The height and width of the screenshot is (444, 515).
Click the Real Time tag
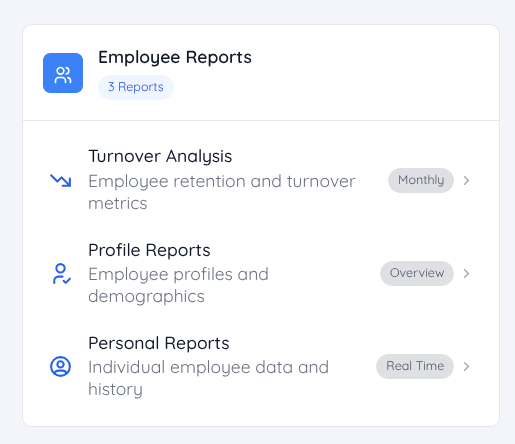coord(415,366)
